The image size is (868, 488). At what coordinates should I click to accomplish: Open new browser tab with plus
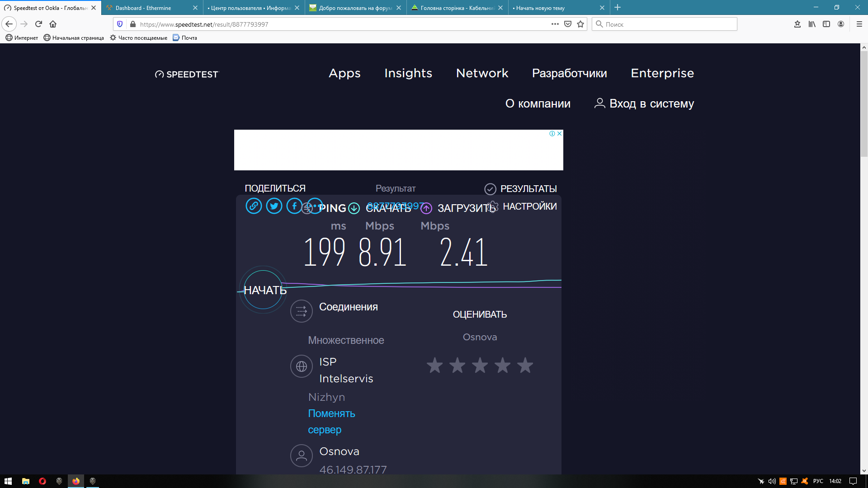(x=618, y=8)
